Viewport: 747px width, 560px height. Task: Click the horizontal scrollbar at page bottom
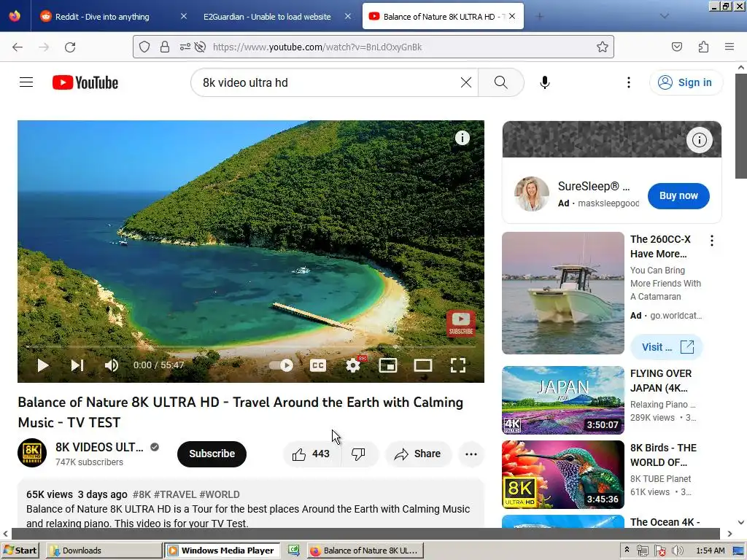tap(365, 534)
